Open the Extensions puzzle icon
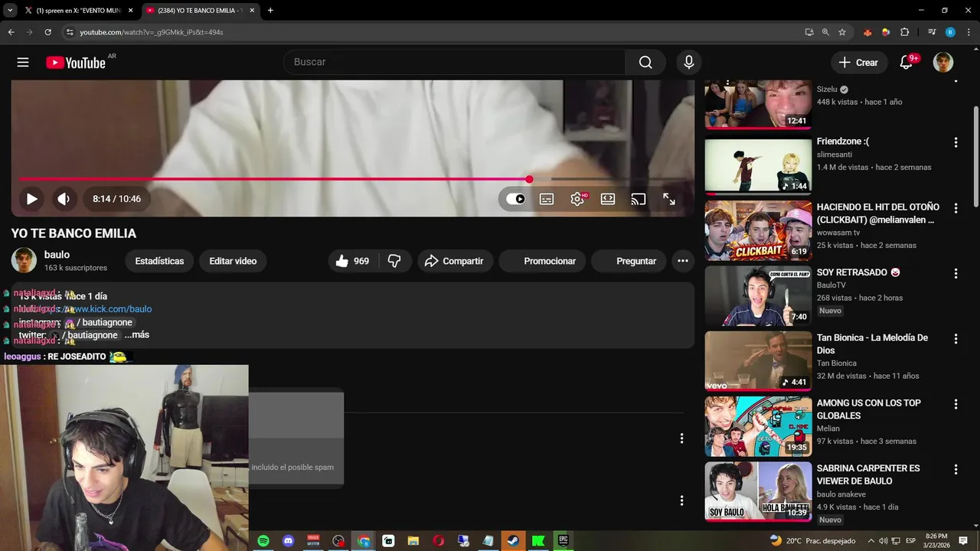The height and width of the screenshot is (551, 980). 904,32
